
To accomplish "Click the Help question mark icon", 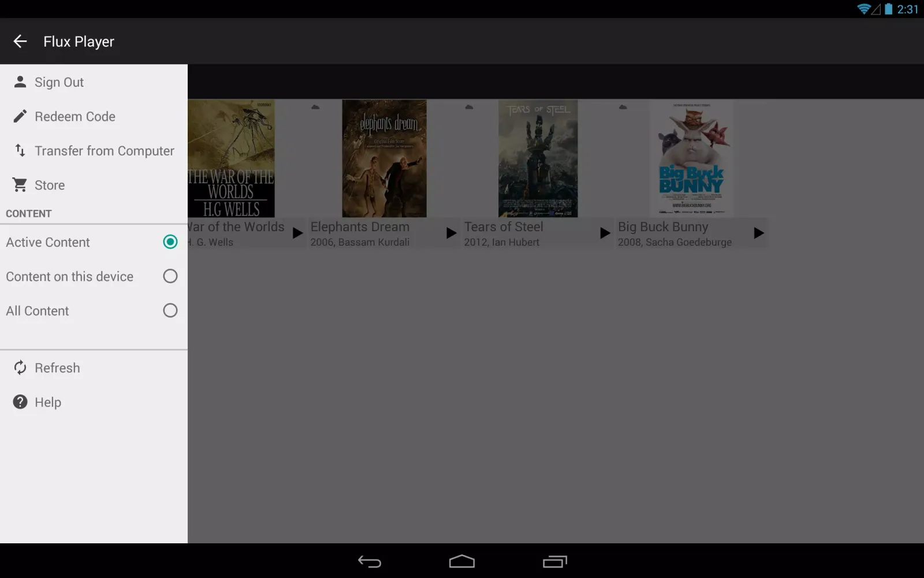I will click(20, 402).
